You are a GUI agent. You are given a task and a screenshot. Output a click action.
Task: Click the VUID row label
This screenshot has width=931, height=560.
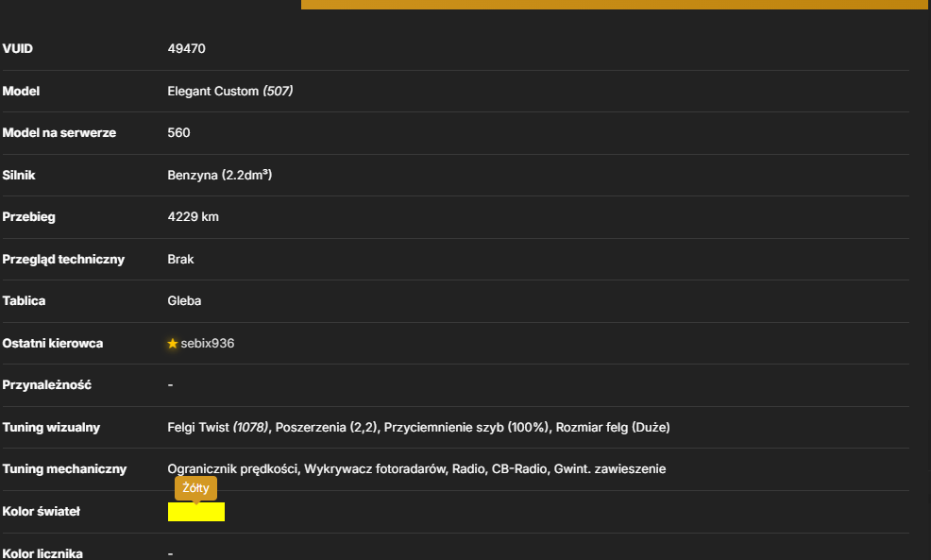click(18, 49)
